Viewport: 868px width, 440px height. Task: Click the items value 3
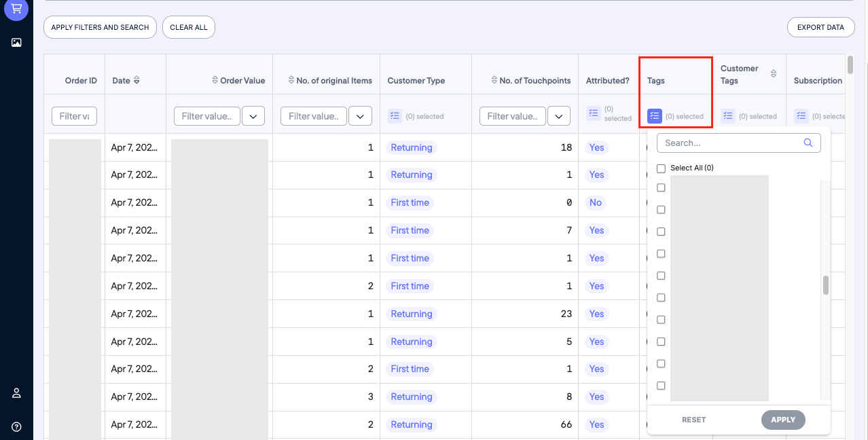click(x=371, y=397)
